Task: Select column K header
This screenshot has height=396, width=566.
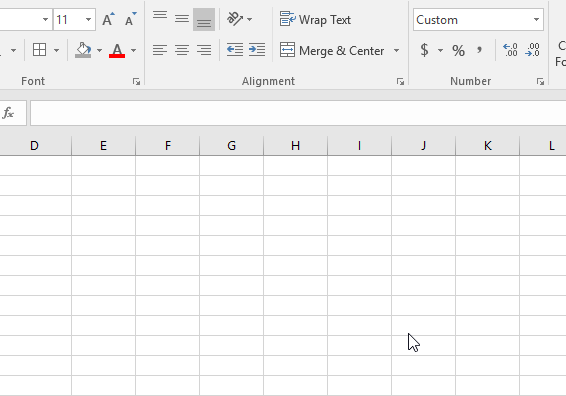Action: [x=488, y=146]
